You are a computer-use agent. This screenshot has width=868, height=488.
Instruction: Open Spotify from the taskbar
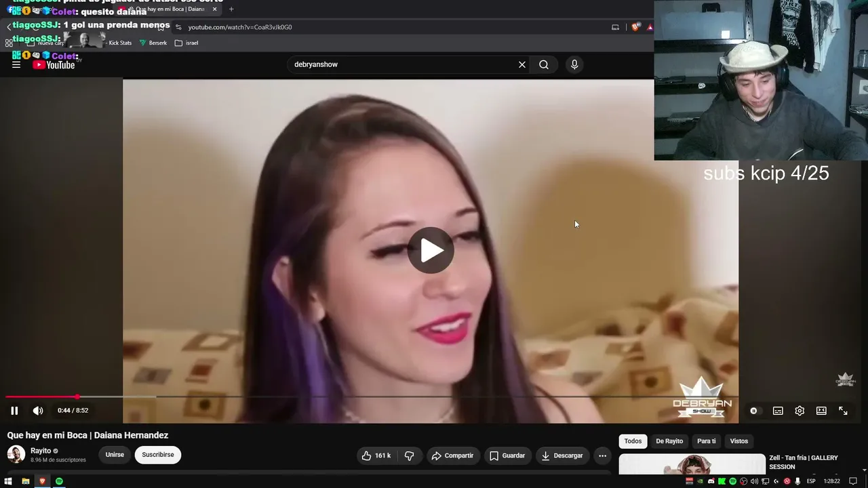coord(59,481)
